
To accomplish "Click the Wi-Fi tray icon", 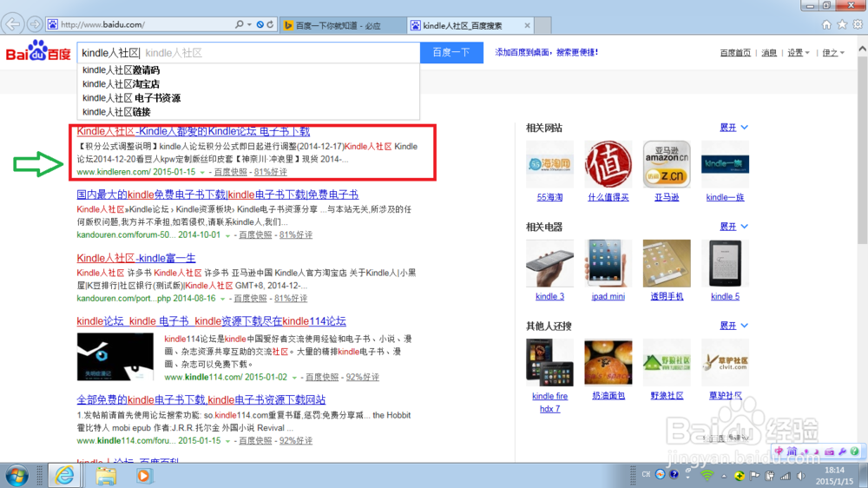I will pos(707,475).
